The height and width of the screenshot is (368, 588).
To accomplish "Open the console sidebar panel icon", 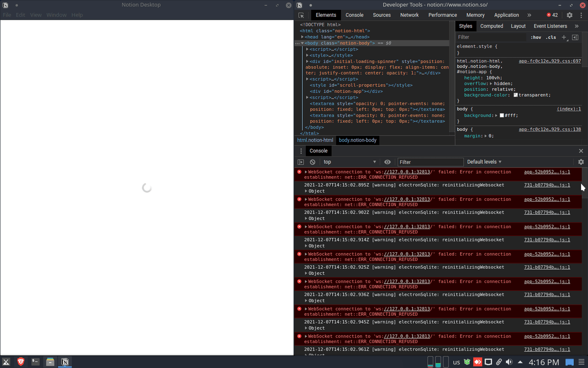I will (x=301, y=161).
